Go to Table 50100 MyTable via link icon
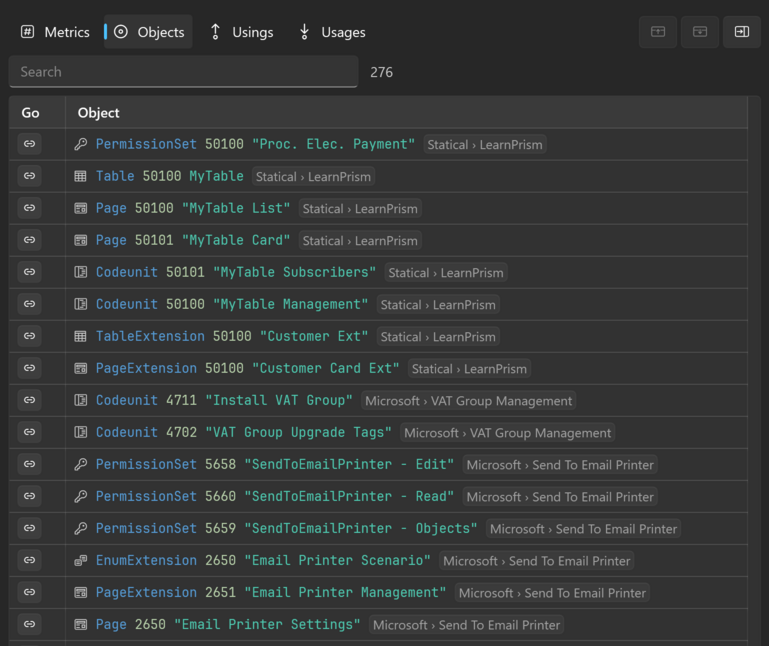Image resolution: width=769 pixels, height=646 pixels. point(29,176)
